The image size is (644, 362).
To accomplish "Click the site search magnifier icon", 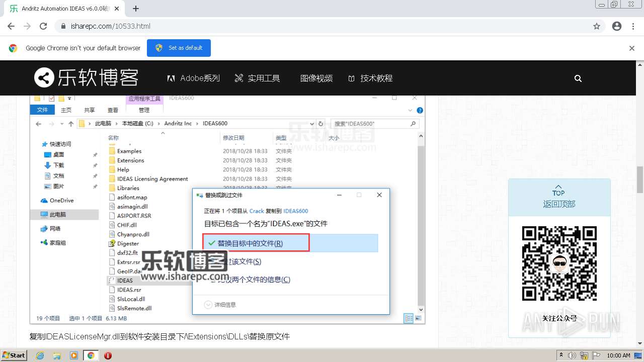I will (x=578, y=78).
